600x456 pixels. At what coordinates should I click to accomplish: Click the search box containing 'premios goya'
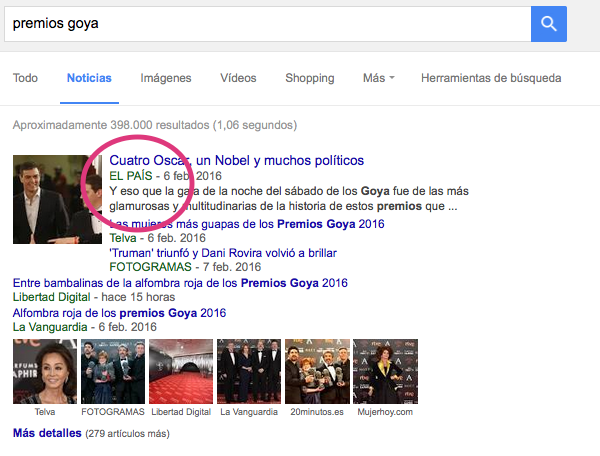pos(267,24)
